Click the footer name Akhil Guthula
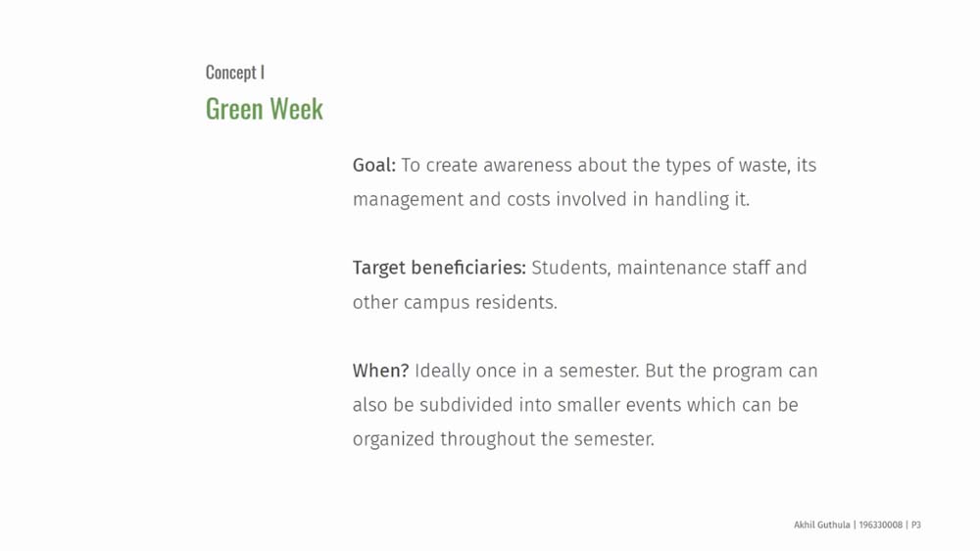This screenshot has height=551, width=980. coord(822,525)
